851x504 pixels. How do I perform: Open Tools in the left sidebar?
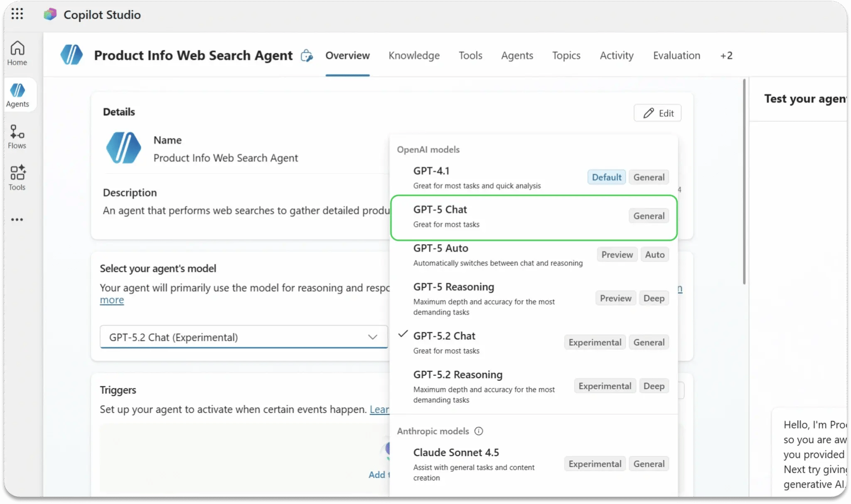(17, 178)
